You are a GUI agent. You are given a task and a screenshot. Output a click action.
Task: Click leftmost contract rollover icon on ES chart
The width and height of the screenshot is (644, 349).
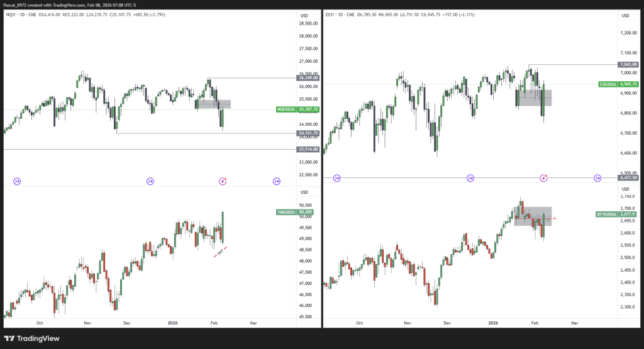click(337, 179)
